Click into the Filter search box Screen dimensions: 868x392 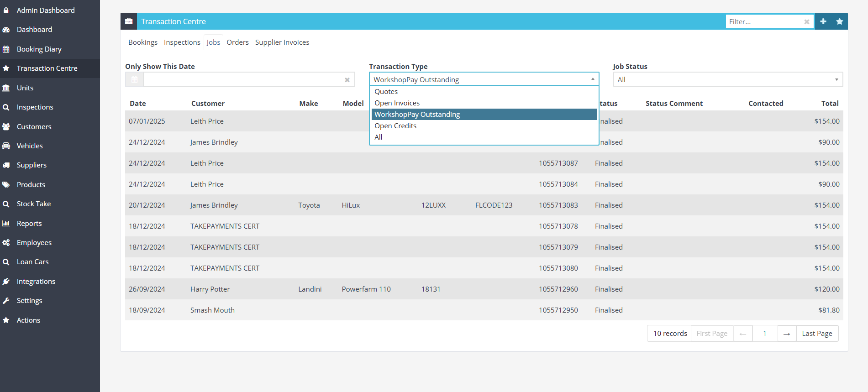(765, 22)
